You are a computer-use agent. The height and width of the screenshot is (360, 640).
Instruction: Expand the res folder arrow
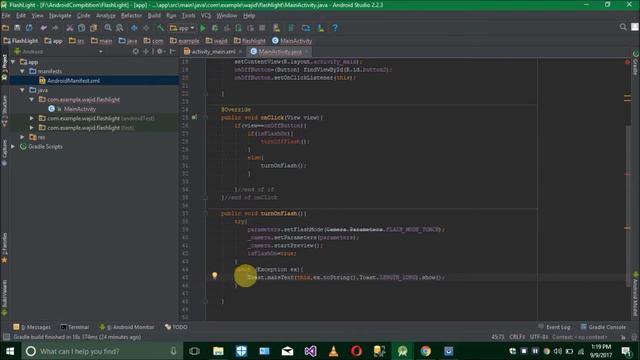22,137
